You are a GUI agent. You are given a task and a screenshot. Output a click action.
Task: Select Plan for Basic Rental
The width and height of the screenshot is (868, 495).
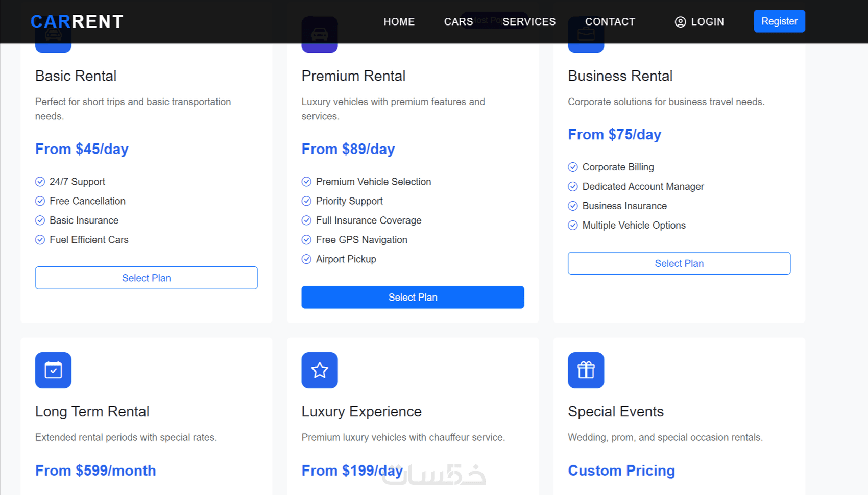pyautogui.click(x=146, y=278)
